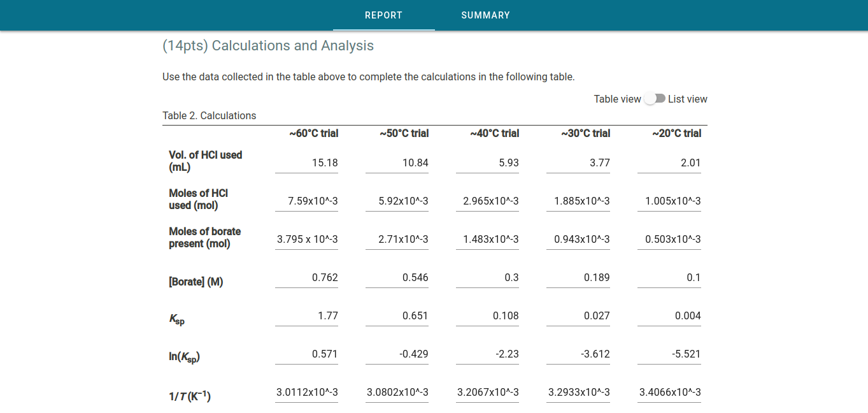This screenshot has height=413, width=868.
Task: Edit the Ksp entry showing 0.004
Action: (x=669, y=315)
